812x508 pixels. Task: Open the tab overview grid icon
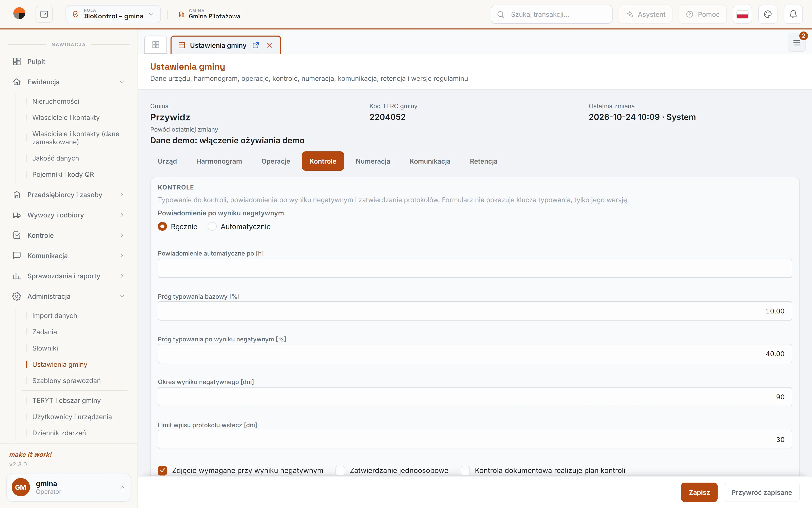point(155,45)
